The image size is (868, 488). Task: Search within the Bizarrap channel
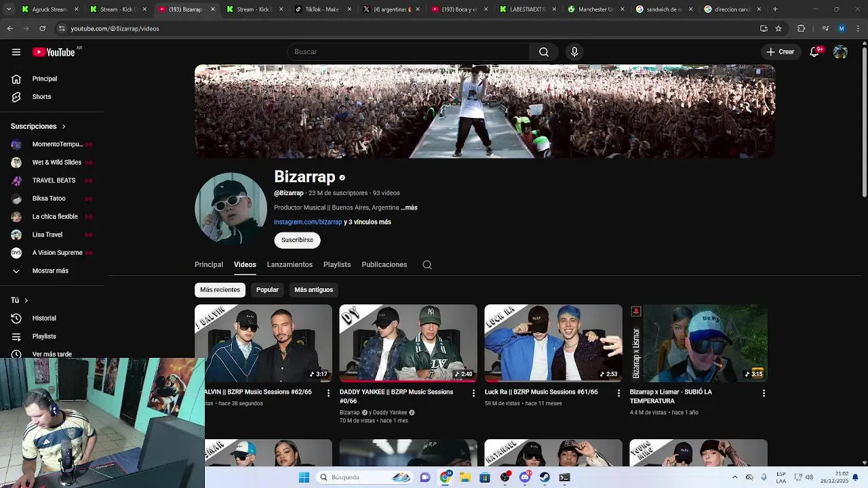pyautogui.click(x=427, y=265)
